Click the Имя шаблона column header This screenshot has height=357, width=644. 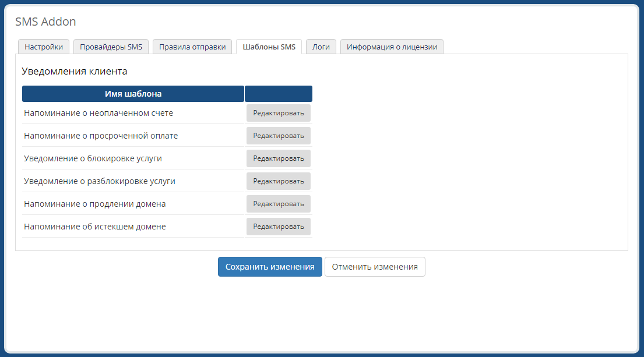[133, 94]
